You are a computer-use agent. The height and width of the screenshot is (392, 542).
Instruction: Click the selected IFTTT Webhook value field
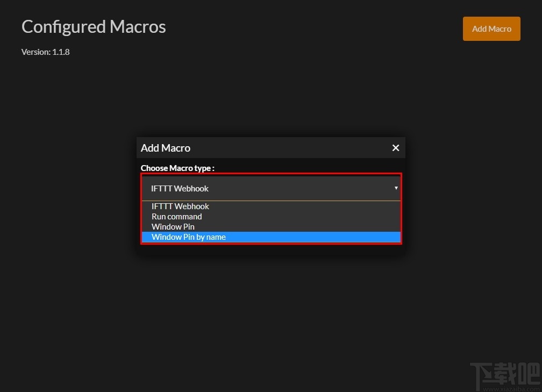(180, 189)
